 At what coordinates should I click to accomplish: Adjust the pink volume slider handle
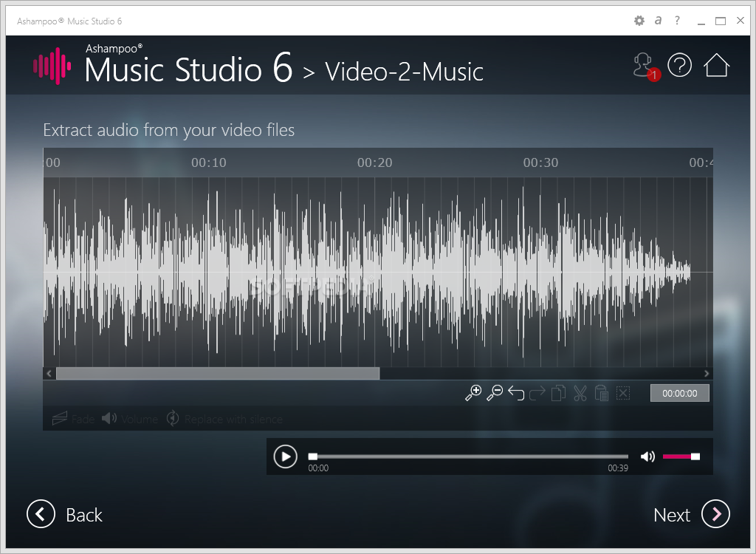click(x=695, y=456)
